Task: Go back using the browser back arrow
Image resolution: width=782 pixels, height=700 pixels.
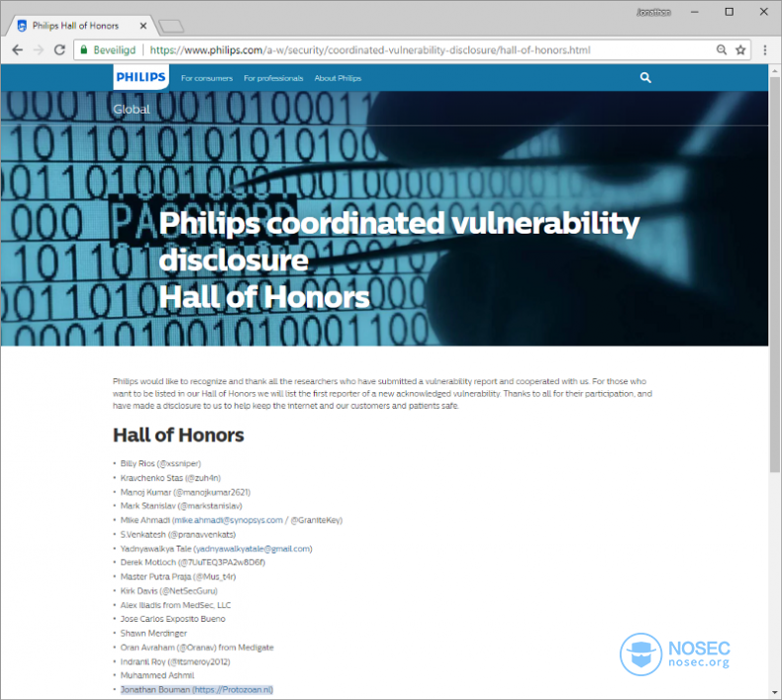Action: [x=18, y=50]
